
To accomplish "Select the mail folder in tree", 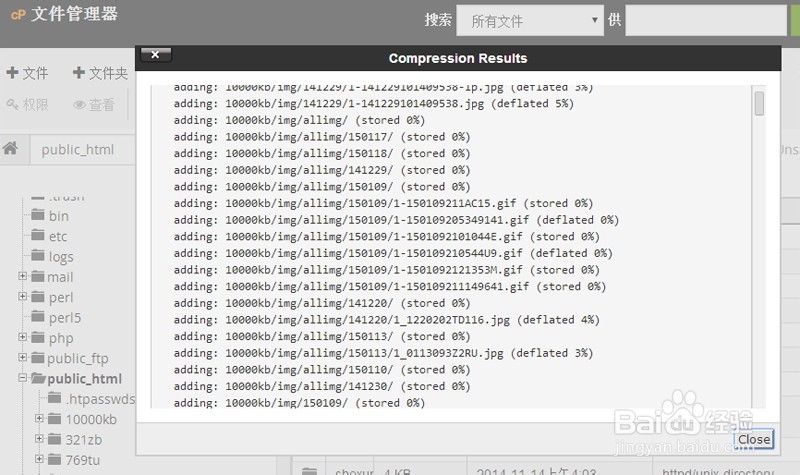I will [60, 277].
